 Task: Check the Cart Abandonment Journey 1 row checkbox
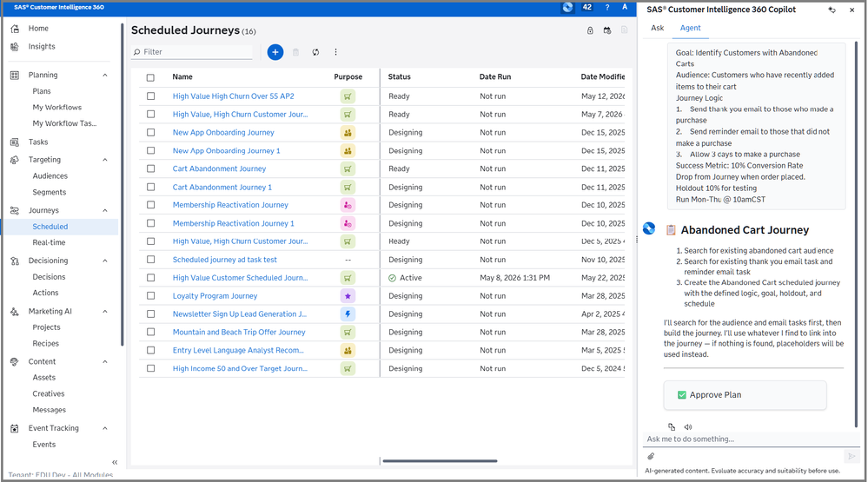[150, 187]
